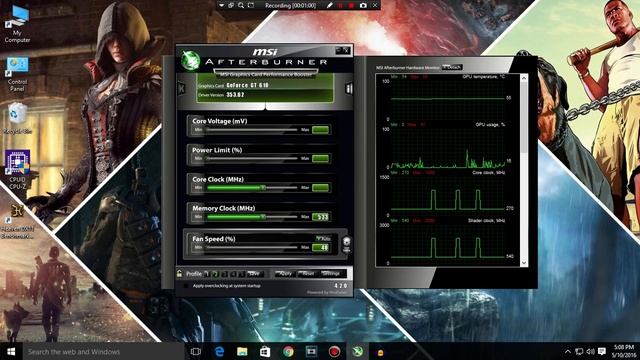This screenshot has height=360, width=640.
Task: Click the recorder draw pencil icon
Action: pos(329,5)
